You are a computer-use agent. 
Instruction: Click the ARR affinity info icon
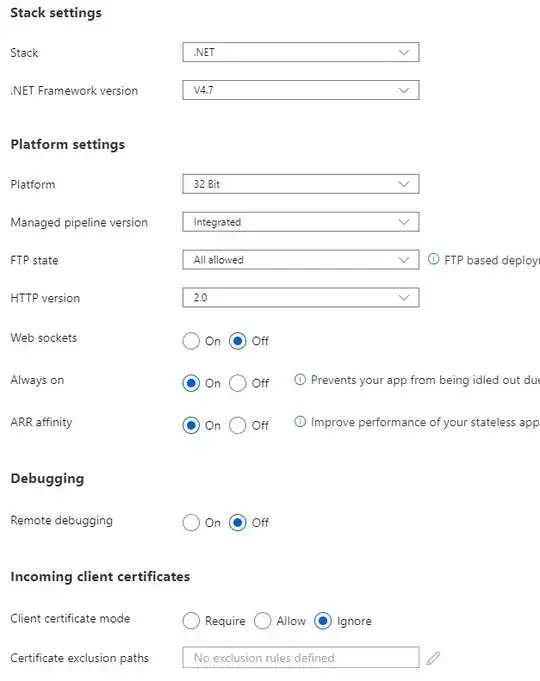point(300,422)
